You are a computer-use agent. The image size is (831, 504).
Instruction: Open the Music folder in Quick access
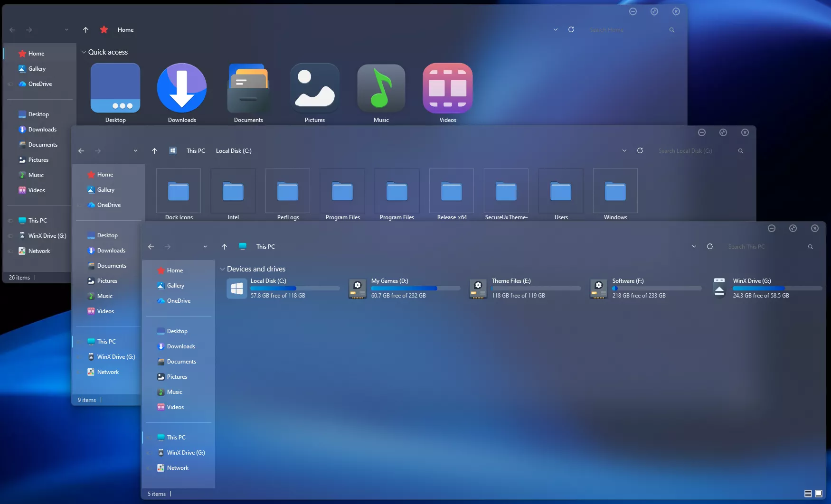click(381, 89)
